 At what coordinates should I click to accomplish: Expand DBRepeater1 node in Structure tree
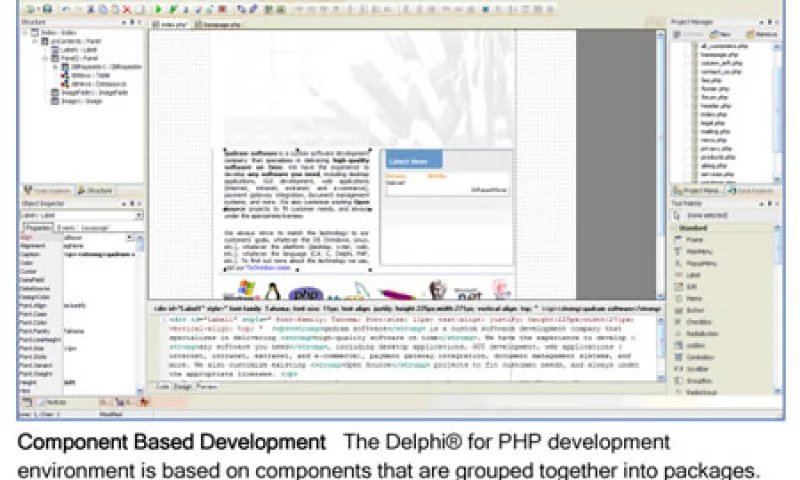pyautogui.click(x=56, y=67)
